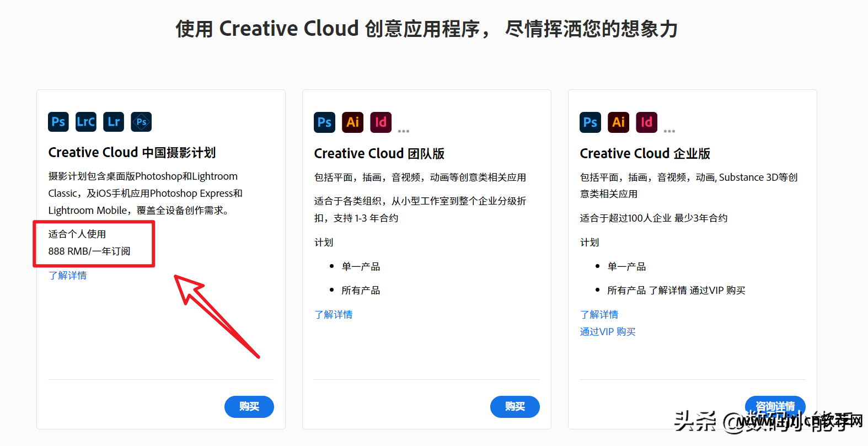Click the Illustrator Ai icon in the 企业版 card
Viewport: 868px width, 446px height.
tap(619, 122)
